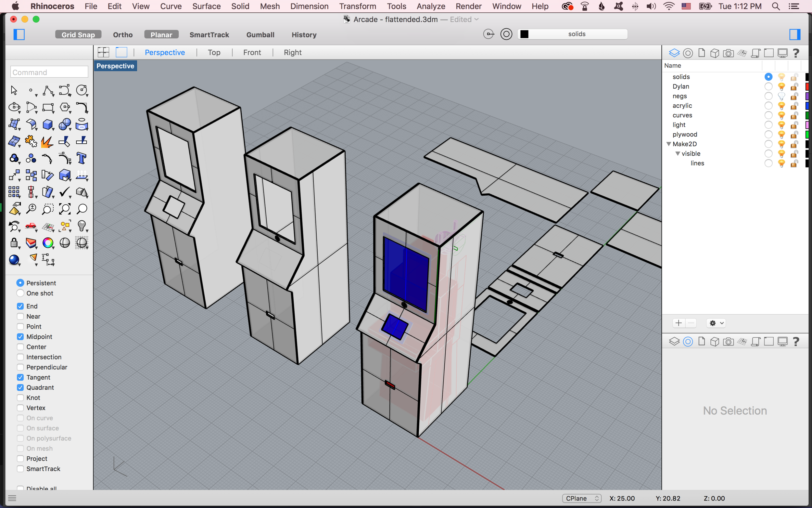
Task: Disable the Tangent object snap
Action: tap(20, 377)
